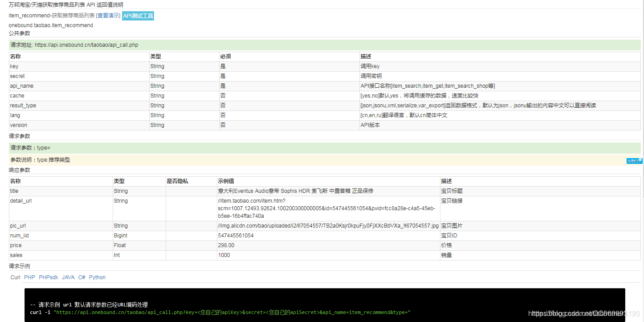The width and height of the screenshot is (644, 322).
Task: Select the 'key' parameter name cell
Action: (x=79, y=66)
